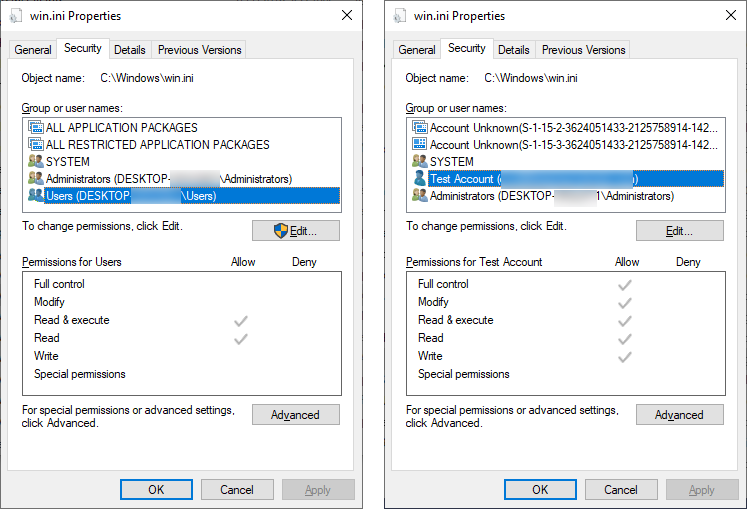Image resolution: width=747 pixels, height=509 pixels.
Task: Select Previous Versions tab in Test Account dialog
Action: [583, 50]
